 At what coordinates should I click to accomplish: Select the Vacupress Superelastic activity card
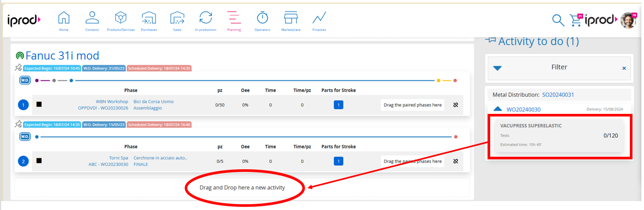pos(559,135)
